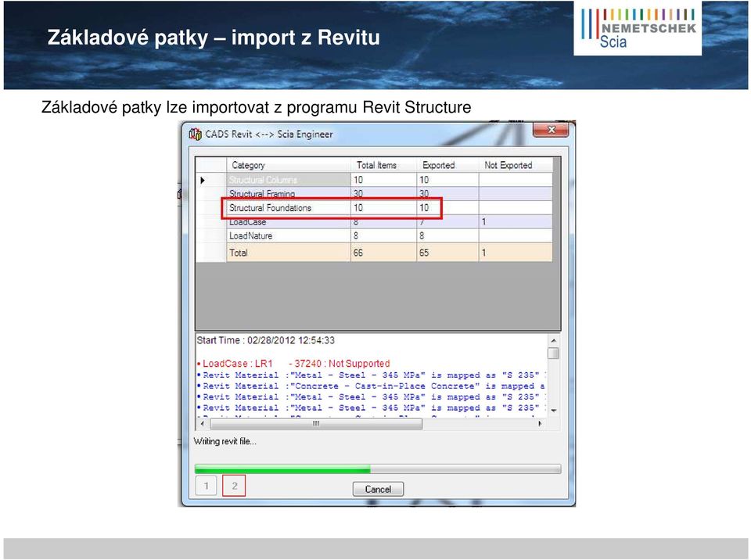Click Total row exported value 65
751x560 pixels.
424,253
